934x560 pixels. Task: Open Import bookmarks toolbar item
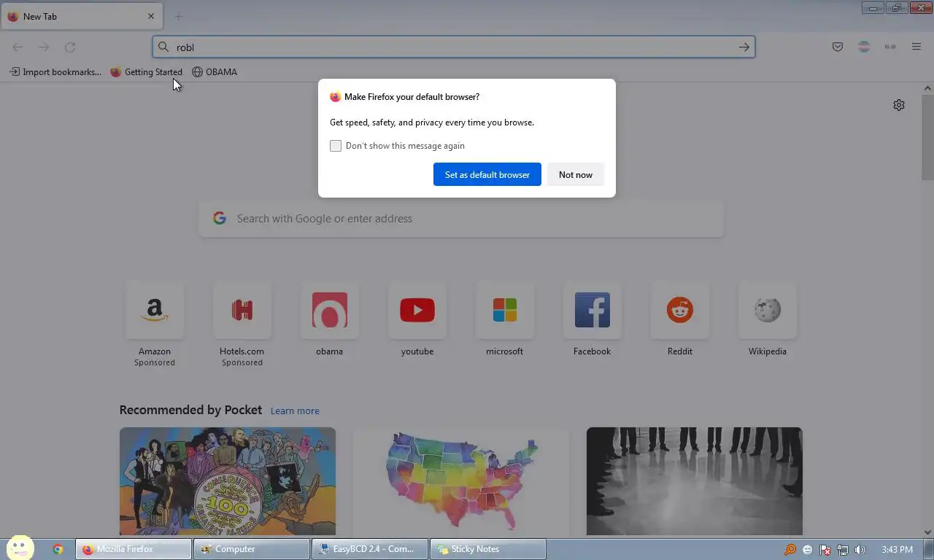(x=55, y=72)
